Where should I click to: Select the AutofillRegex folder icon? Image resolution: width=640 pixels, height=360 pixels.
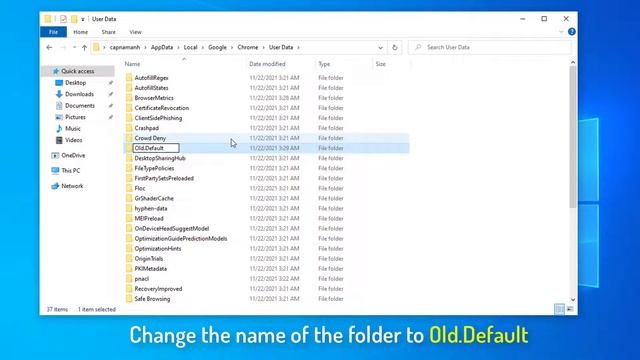(129, 78)
